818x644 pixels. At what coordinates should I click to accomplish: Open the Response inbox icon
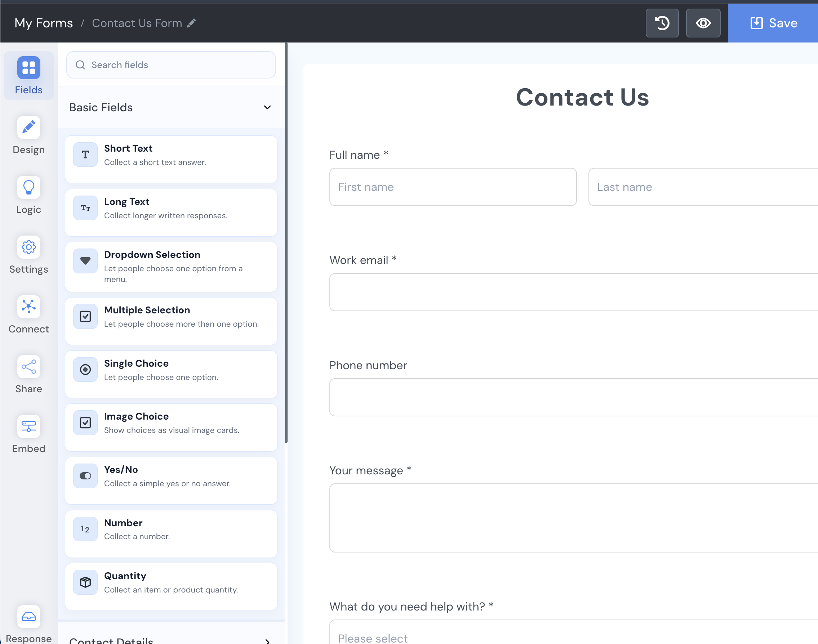pos(29,617)
